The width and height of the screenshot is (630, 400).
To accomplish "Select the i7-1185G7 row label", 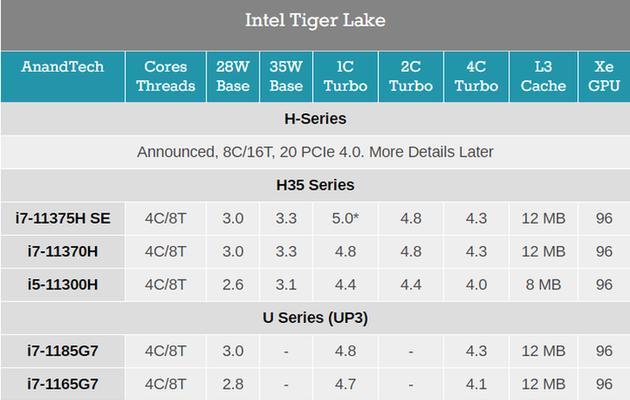I will 63,351.
